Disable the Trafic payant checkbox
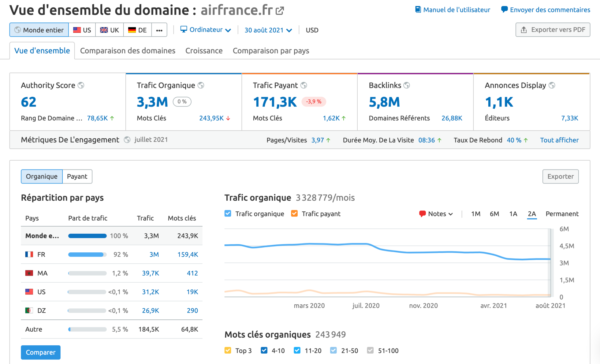Viewport: 600px width, 364px height. click(294, 213)
